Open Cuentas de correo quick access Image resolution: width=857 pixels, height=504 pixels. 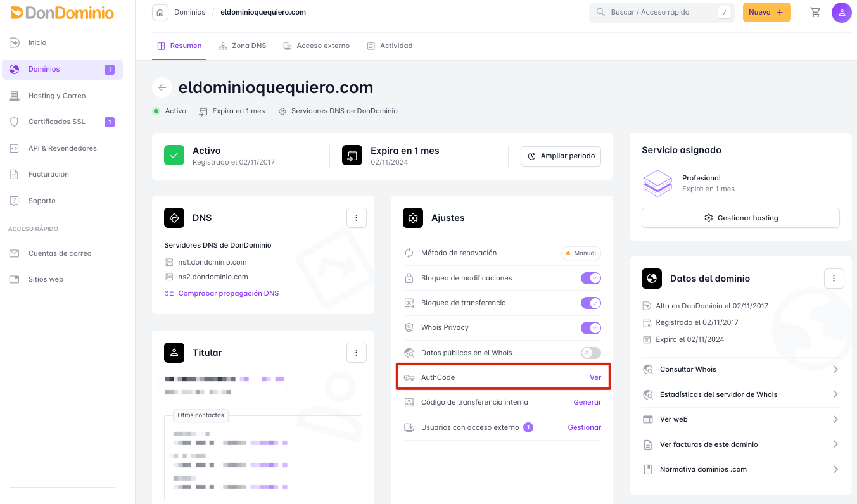pyautogui.click(x=62, y=253)
